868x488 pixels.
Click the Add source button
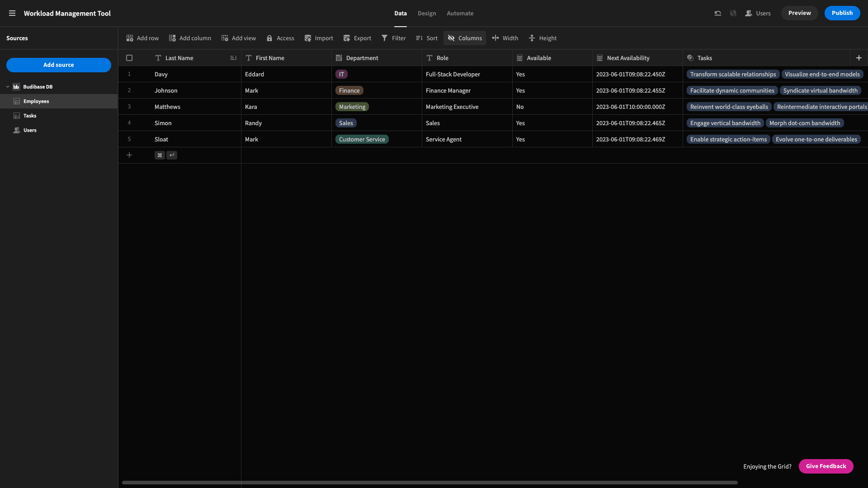58,65
